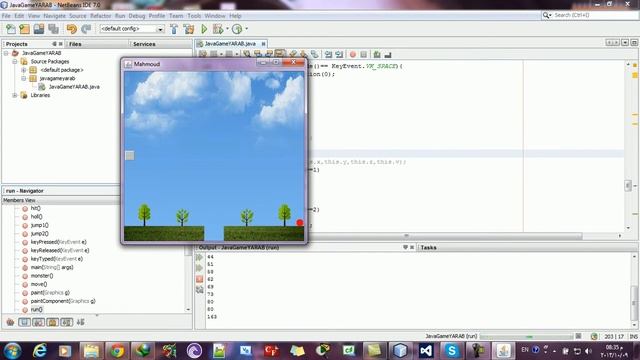Click the run progress bar in status bar
The height and width of the screenshot is (360, 640).
[x=527, y=336]
